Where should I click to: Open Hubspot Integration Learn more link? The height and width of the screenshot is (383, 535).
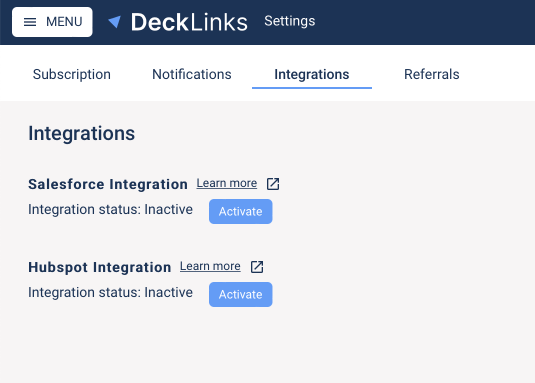point(210,266)
